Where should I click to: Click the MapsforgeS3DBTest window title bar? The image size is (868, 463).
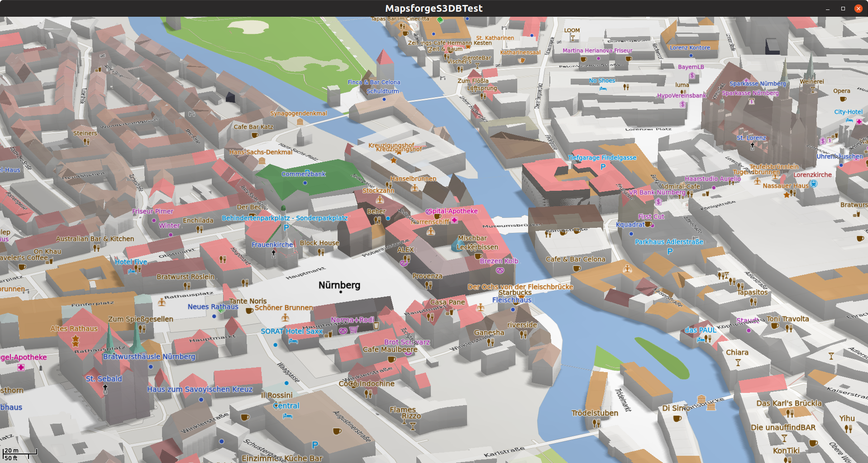(434, 8)
